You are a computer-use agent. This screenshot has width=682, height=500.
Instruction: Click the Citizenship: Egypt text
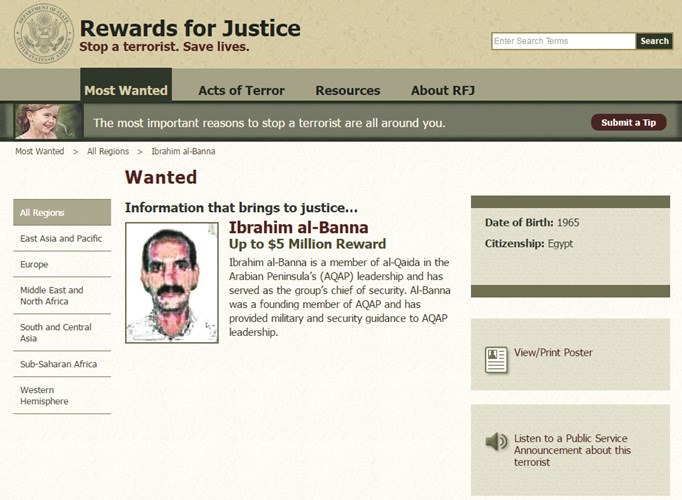coord(529,243)
